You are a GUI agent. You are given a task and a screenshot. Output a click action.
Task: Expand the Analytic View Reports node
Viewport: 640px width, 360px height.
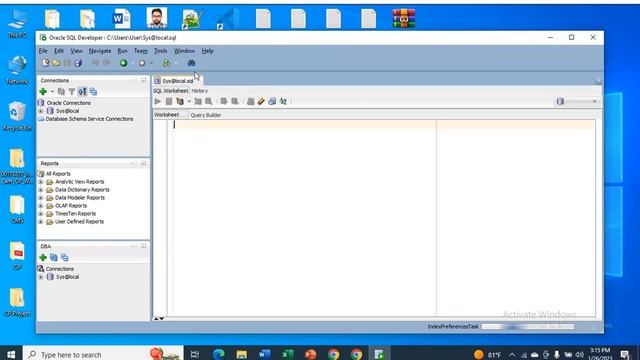click(x=40, y=182)
